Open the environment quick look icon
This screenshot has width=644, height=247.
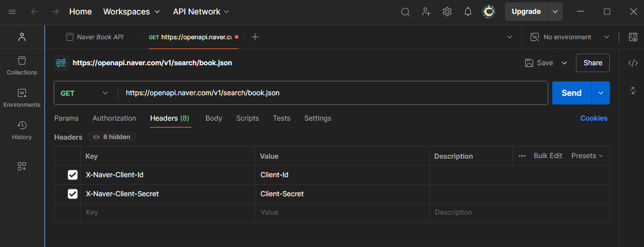pos(633,37)
